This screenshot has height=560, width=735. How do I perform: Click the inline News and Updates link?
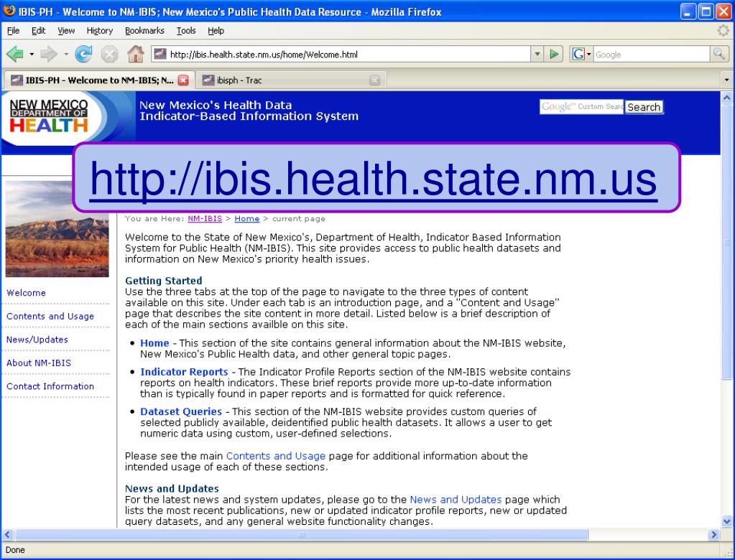tap(456, 500)
